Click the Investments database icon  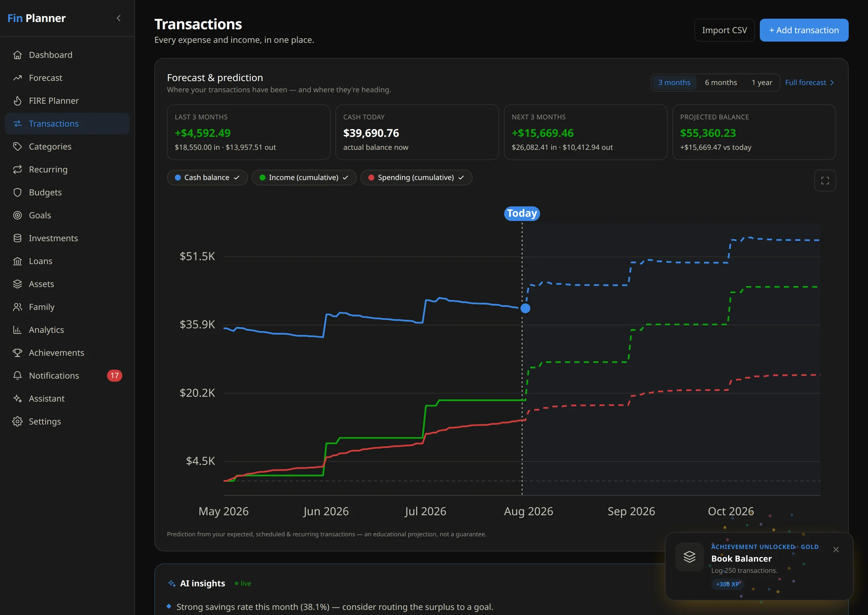(17, 238)
